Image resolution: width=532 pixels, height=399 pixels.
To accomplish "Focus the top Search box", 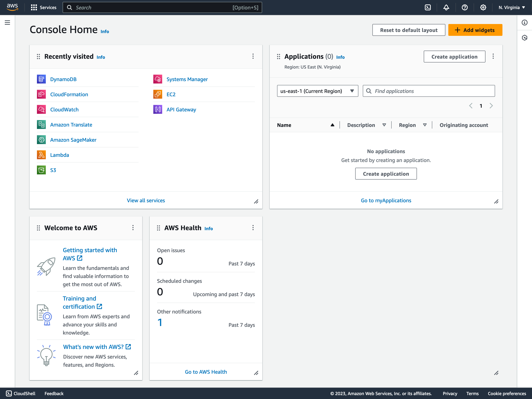I will tap(162, 7).
